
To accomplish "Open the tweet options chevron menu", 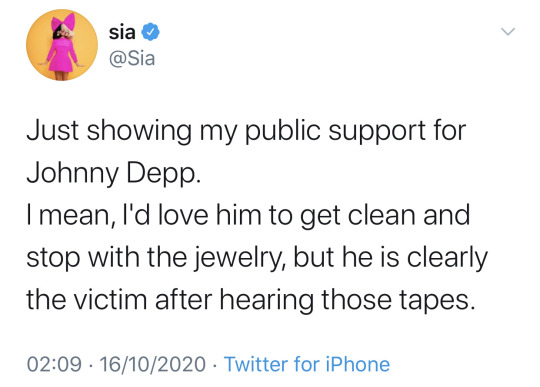I will [508, 32].
